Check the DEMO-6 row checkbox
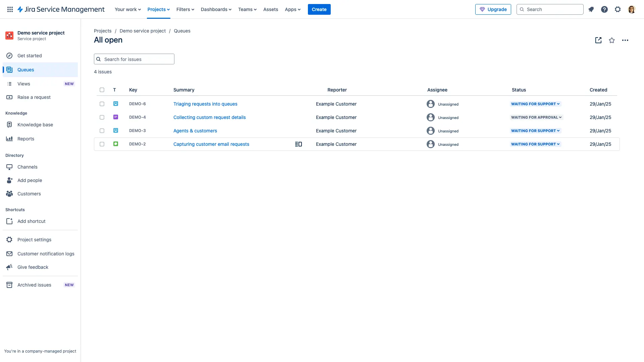Screen dimensions: 644x362 (102, 104)
